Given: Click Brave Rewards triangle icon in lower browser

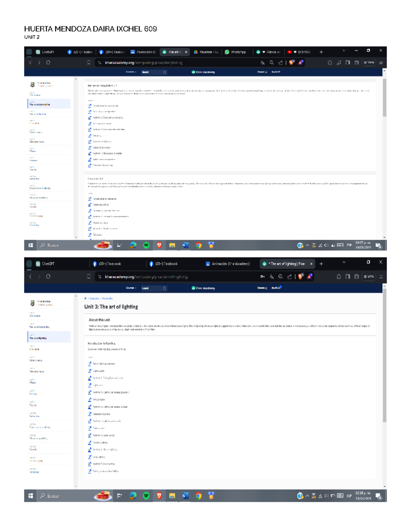Looking at the screenshot, I should 310,277.
